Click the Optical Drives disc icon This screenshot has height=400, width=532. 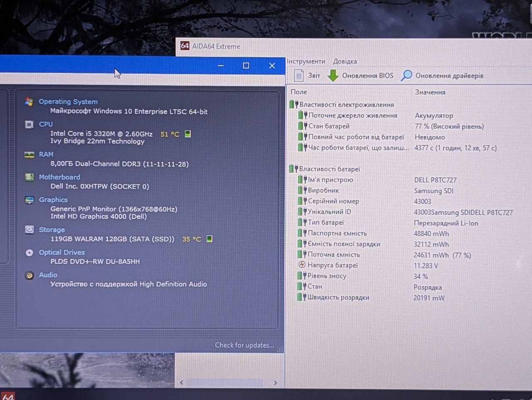pos(29,253)
